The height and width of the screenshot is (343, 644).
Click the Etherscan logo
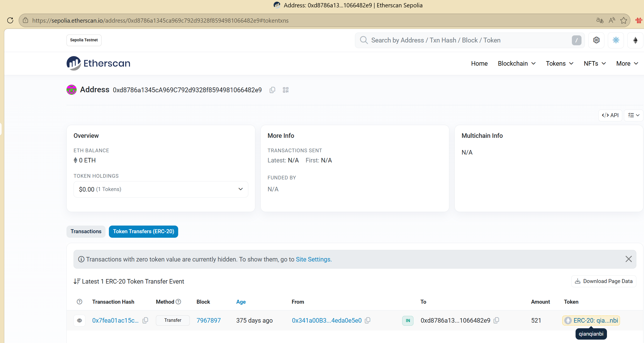98,63
